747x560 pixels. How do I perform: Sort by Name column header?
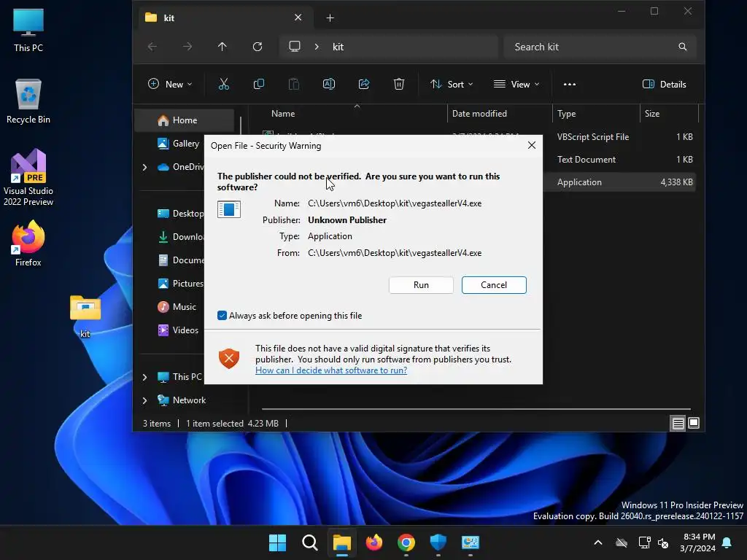tap(283, 114)
